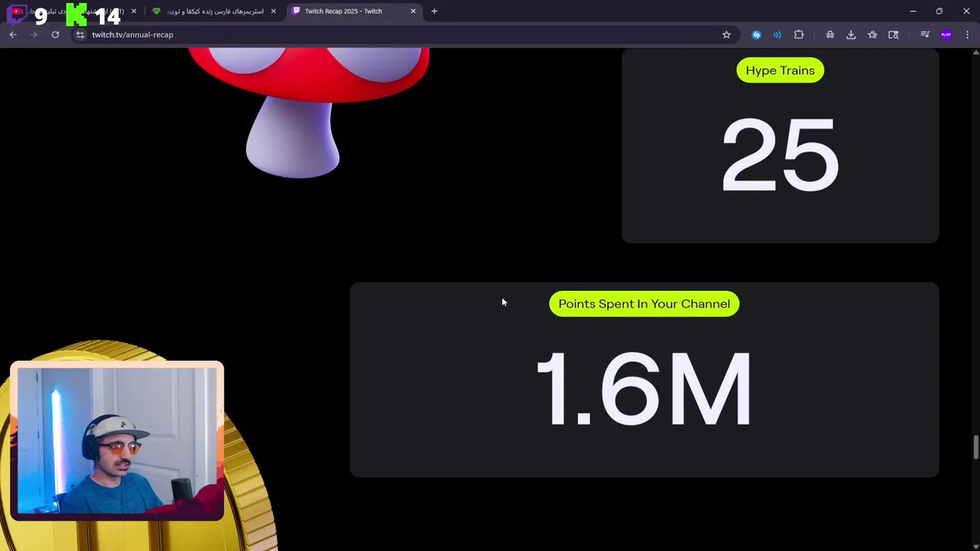
Task: Click the Points Spent In Your Channel label
Action: click(644, 304)
